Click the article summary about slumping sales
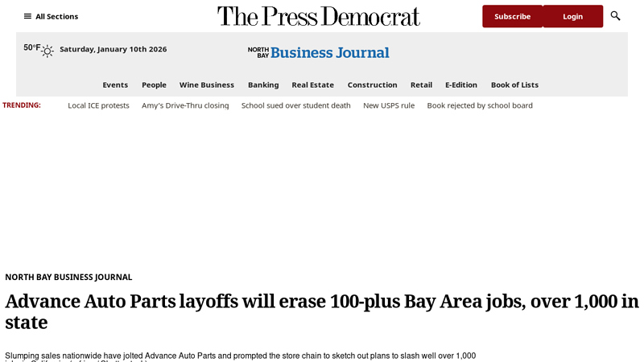This screenshot has width=644, height=362. pyautogui.click(x=240, y=356)
